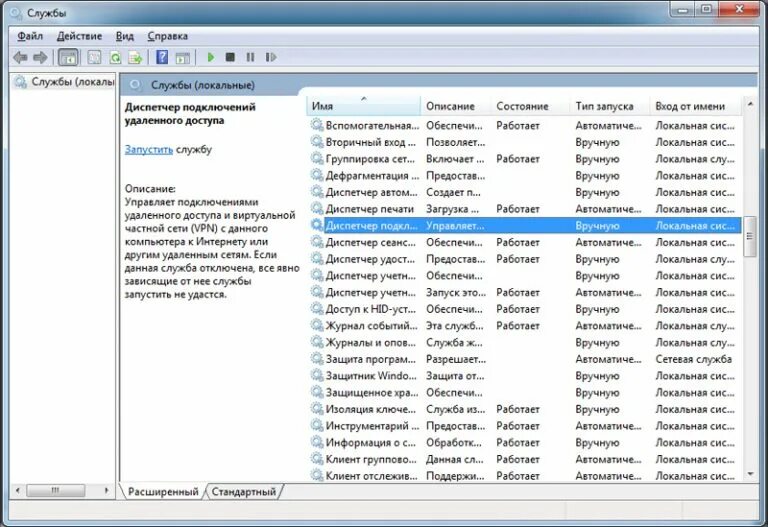Switch to the Стандартный tab
The width and height of the screenshot is (768, 527).
pyautogui.click(x=244, y=491)
